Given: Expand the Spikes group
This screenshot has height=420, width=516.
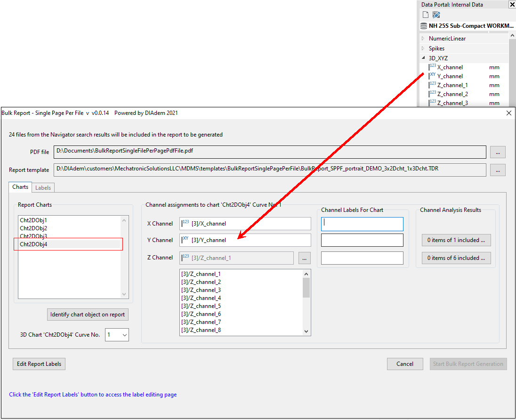Looking at the screenshot, I should tap(423, 48).
